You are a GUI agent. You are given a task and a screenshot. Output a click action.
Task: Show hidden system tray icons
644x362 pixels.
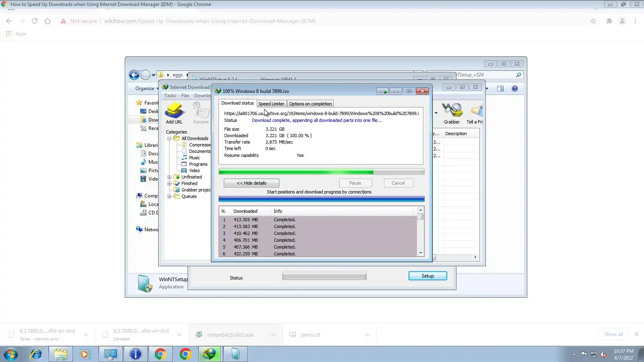click(x=574, y=354)
